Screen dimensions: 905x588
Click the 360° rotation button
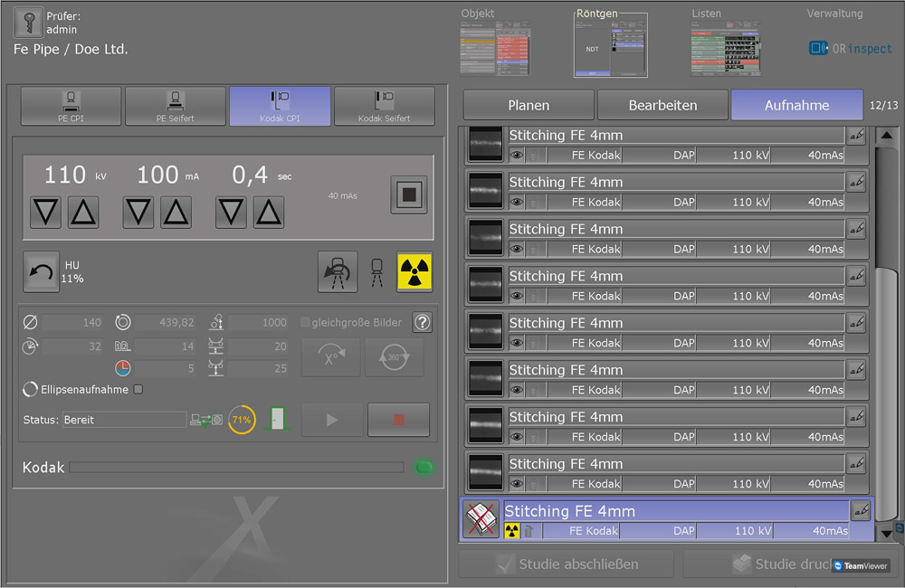point(395,357)
